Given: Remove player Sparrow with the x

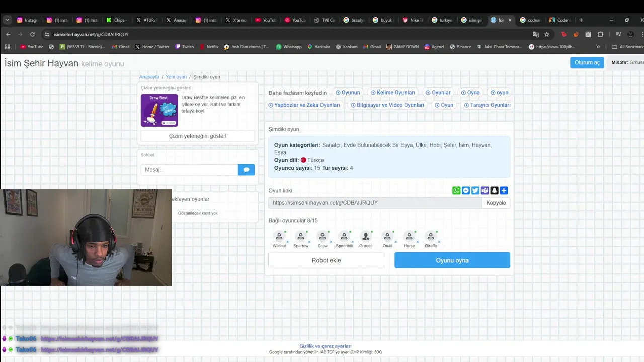Looking at the screenshot, I should [310, 242].
